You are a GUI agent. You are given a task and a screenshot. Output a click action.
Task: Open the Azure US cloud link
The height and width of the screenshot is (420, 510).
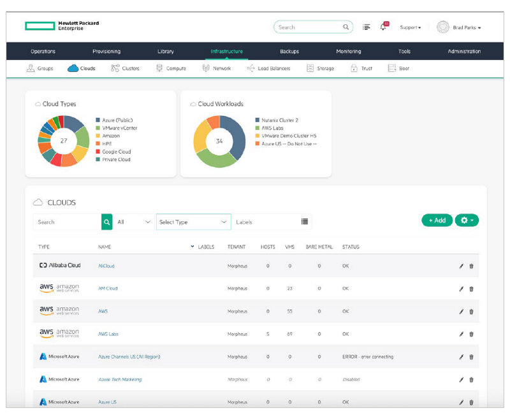tap(107, 402)
